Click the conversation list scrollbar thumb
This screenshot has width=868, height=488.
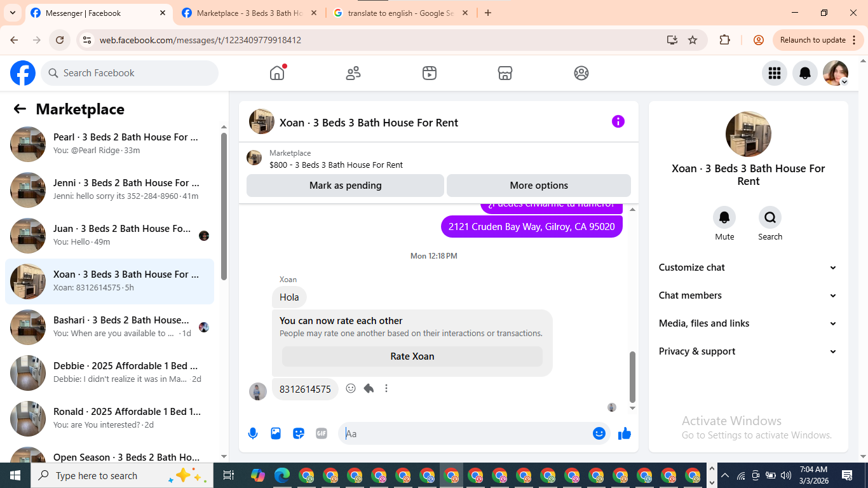[224, 206]
